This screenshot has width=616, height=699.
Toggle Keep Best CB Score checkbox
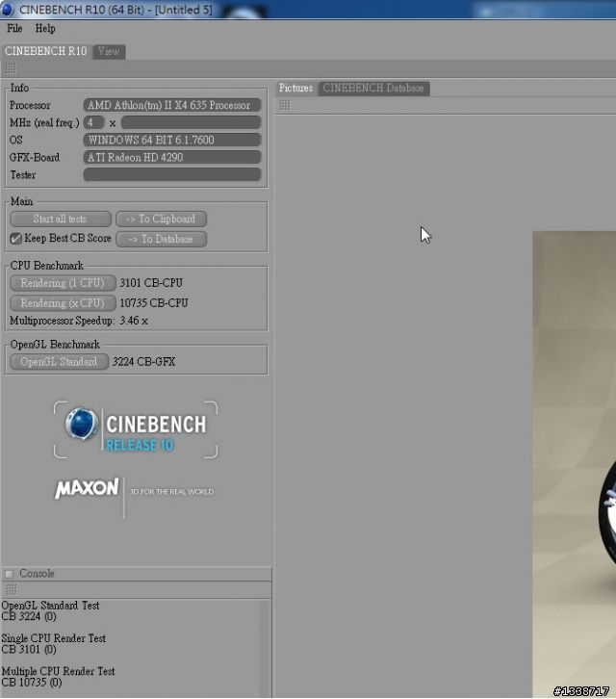coord(15,239)
